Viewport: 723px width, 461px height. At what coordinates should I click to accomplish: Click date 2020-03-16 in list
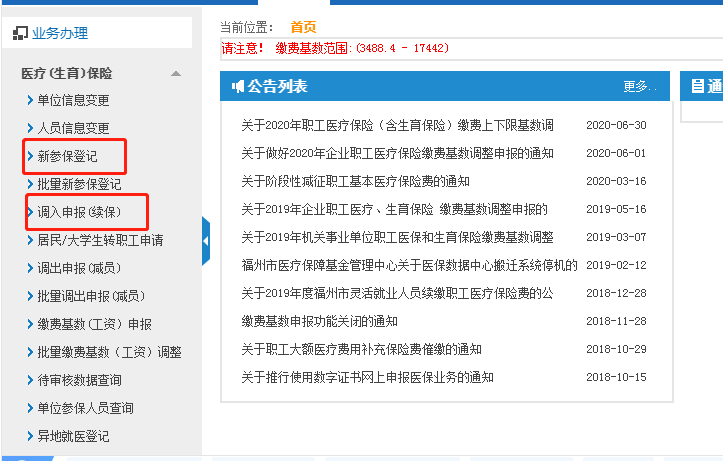616,181
